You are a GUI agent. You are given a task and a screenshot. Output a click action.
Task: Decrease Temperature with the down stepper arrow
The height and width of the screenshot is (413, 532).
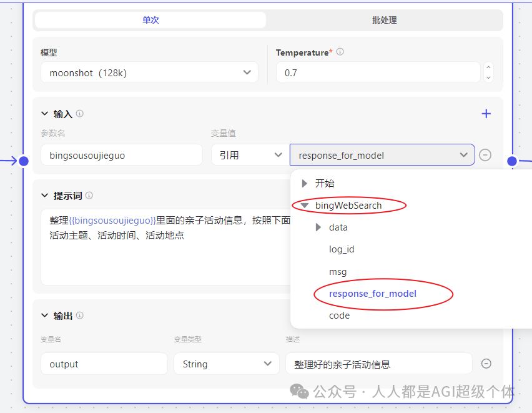click(488, 77)
